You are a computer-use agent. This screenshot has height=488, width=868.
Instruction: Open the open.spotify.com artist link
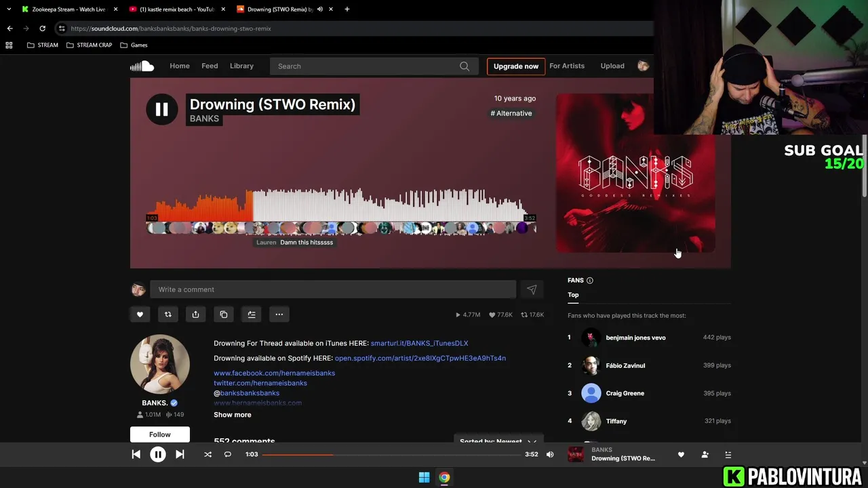420,358
